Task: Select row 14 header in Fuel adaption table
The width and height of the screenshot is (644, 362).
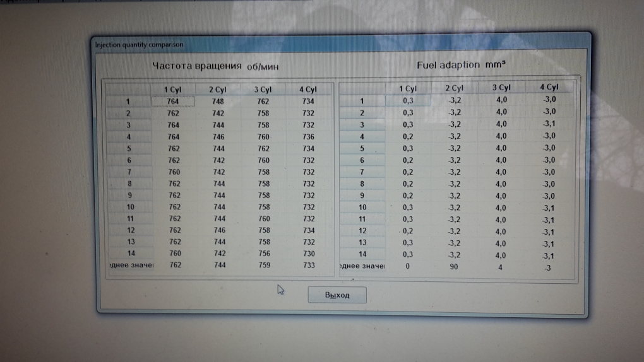Action: (362, 254)
